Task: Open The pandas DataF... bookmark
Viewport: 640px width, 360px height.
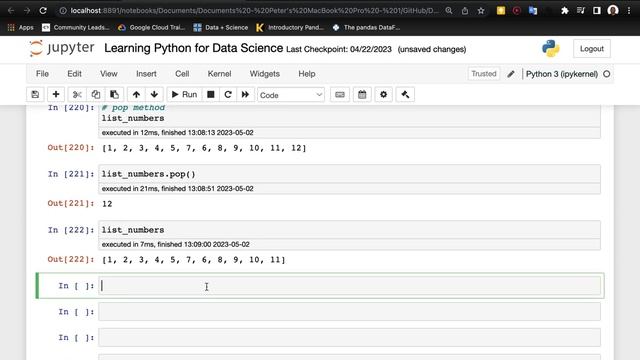Action: tap(366, 27)
